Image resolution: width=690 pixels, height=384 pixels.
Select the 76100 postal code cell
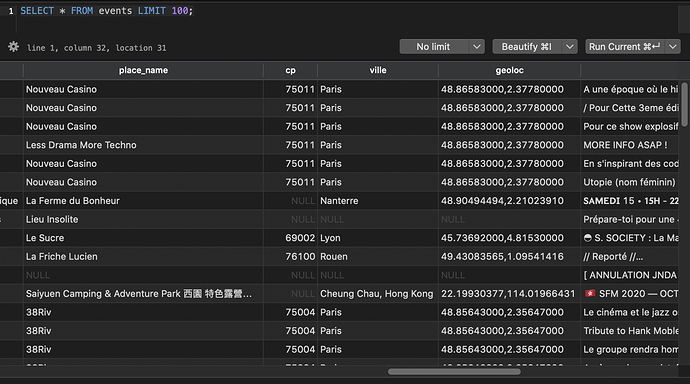coord(290,256)
